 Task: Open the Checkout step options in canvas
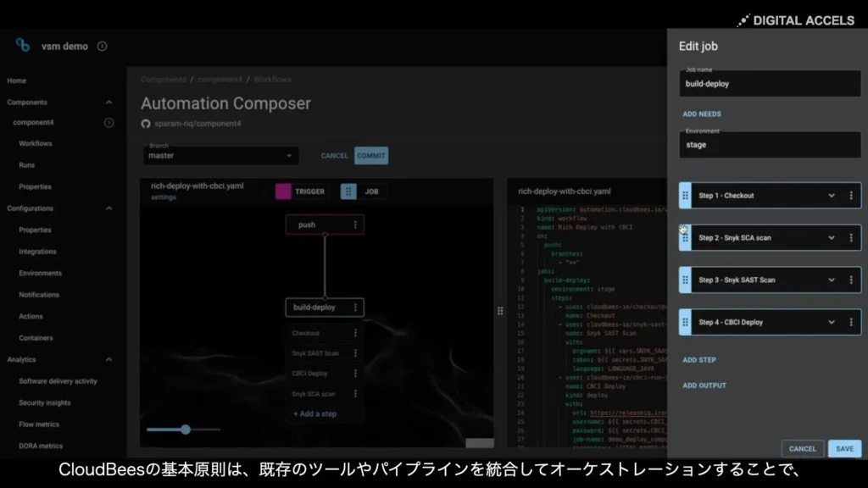(x=355, y=333)
